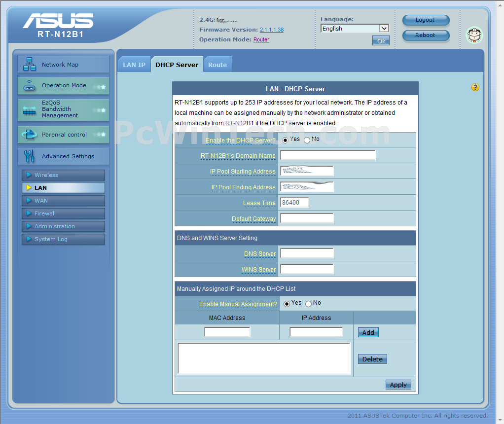This screenshot has width=504, height=424.
Task: Switch to the LAN IP tab
Action: click(134, 65)
